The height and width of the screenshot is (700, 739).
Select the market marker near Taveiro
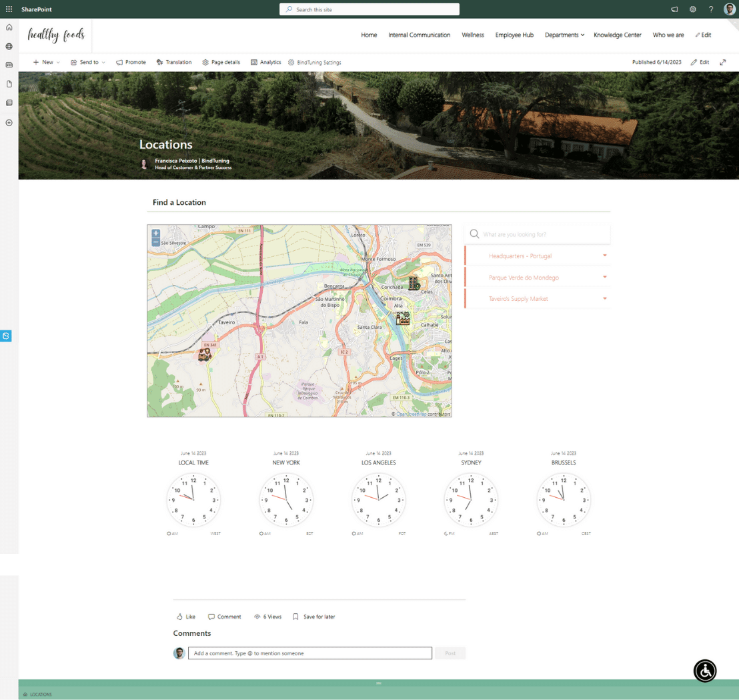pos(205,354)
